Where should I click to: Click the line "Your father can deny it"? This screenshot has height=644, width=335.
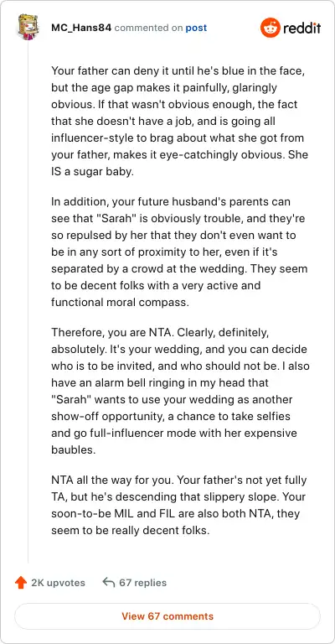[178, 70]
